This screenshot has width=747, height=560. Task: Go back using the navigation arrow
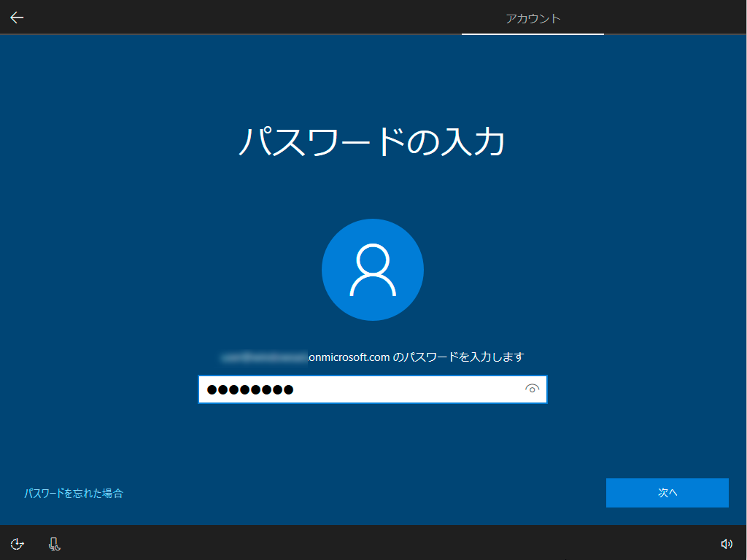[16, 17]
